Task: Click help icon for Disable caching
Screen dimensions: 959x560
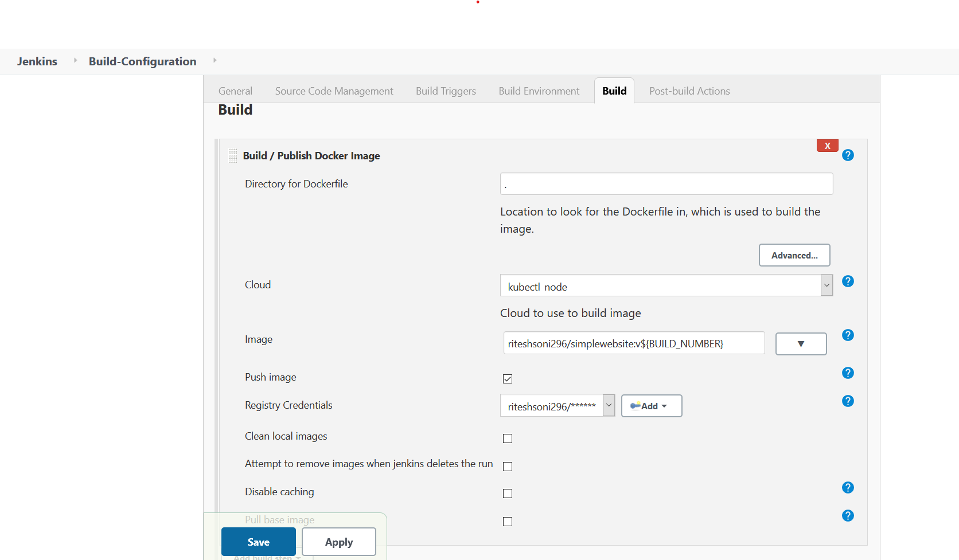Action: tap(848, 488)
